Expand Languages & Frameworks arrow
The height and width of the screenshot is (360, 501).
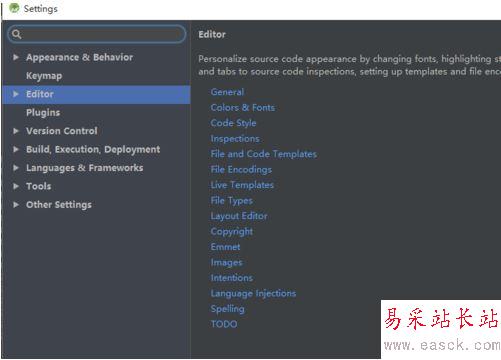coord(16,168)
